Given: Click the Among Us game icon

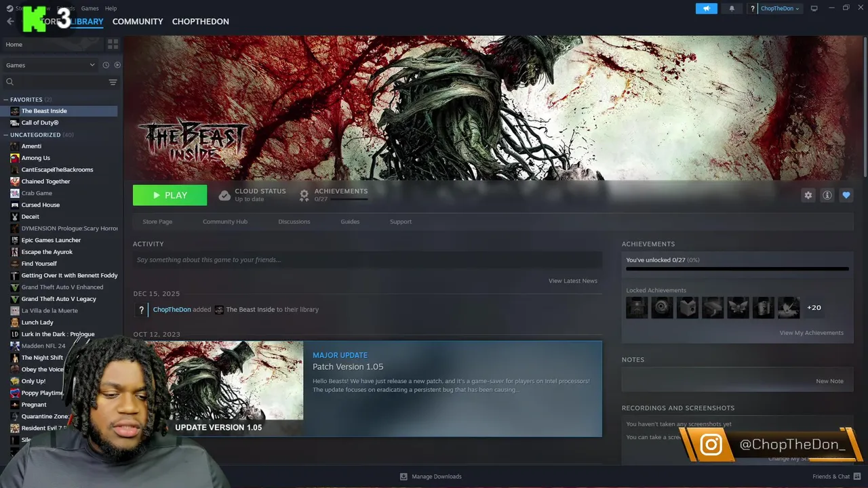Looking at the screenshot, I should 15,158.
